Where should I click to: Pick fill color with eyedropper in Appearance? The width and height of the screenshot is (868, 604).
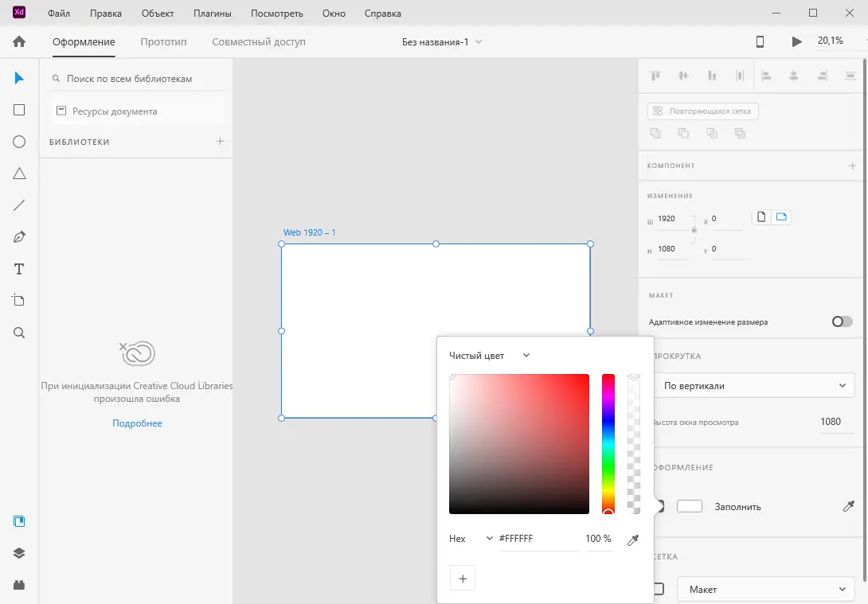point(848,506)
